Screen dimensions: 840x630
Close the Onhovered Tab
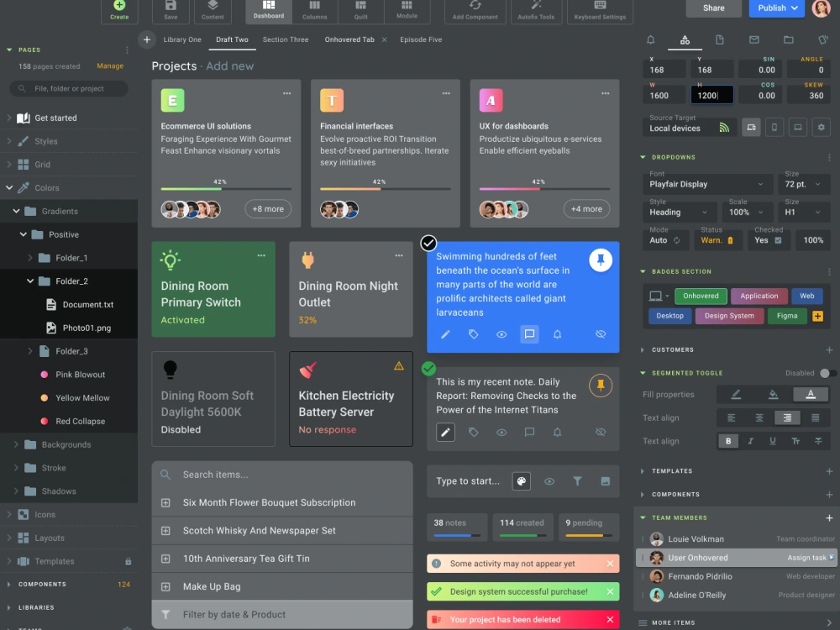coord(384,39)
